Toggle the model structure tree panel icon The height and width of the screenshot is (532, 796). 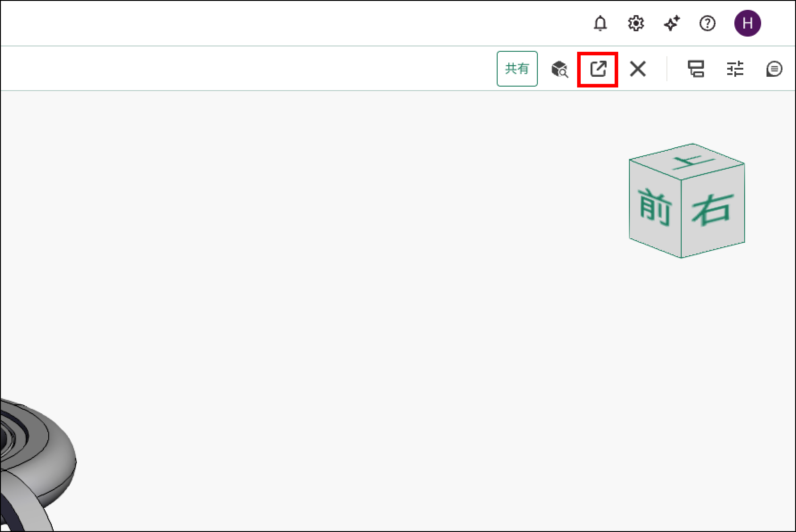(x=696, y=69)
